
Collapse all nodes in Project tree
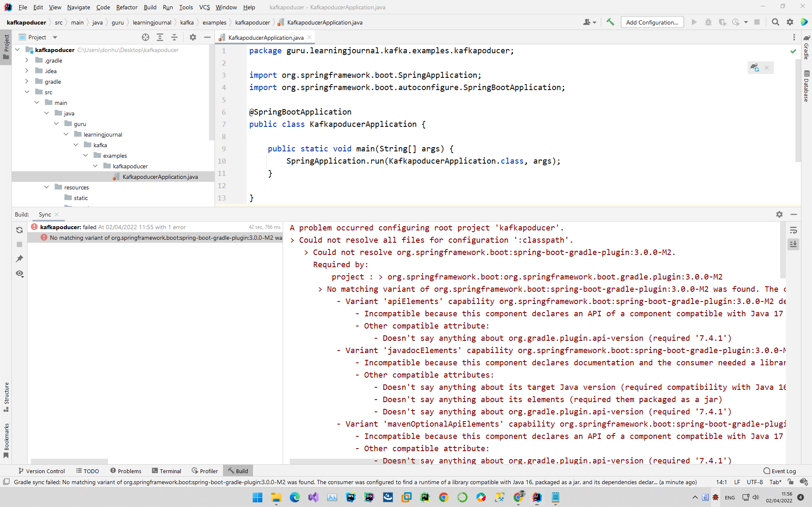174,37
